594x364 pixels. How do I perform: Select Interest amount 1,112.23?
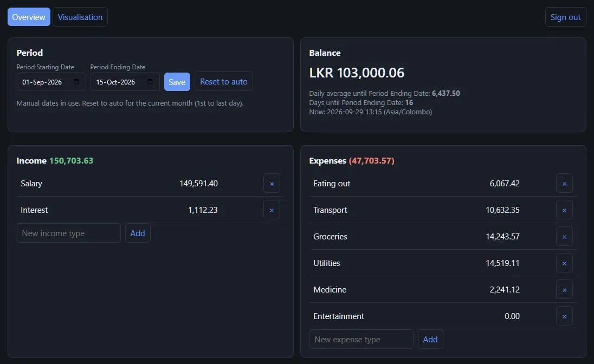click(203, 210)
